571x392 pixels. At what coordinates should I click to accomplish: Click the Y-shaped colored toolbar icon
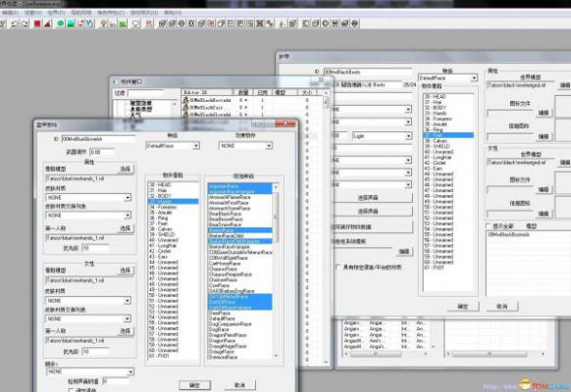[89, 24]
